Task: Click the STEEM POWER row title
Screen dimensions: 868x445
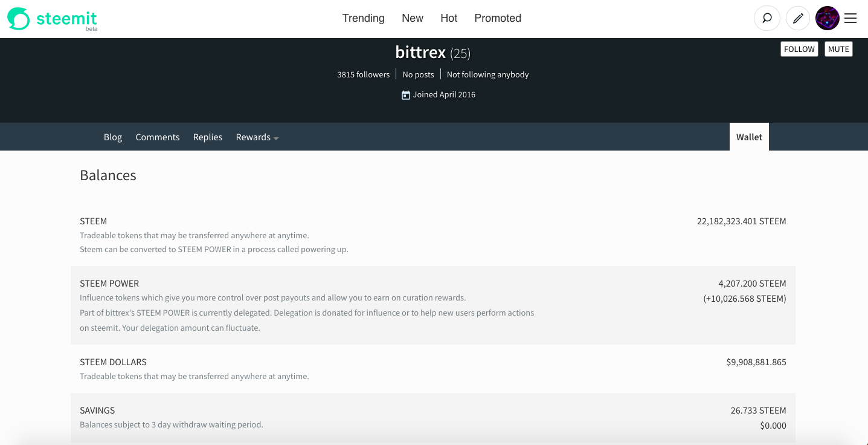Action: [x=109, y=284]
